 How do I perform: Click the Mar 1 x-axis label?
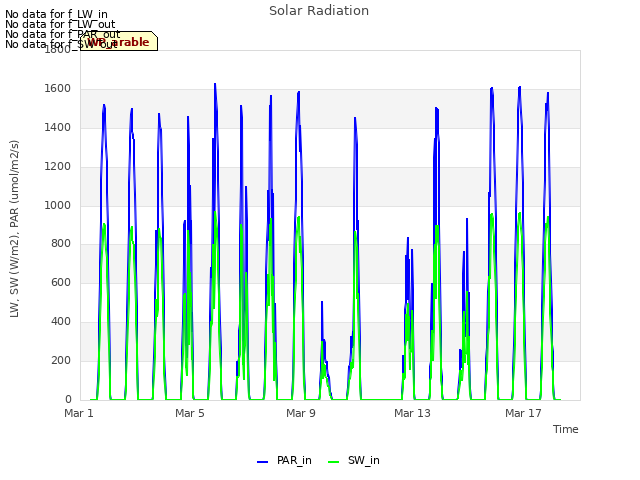[79, 413]
